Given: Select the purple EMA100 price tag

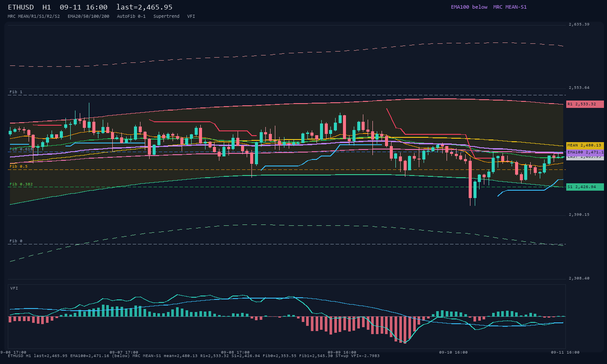Looking at the screenshot, I should [x=585, y=153].
